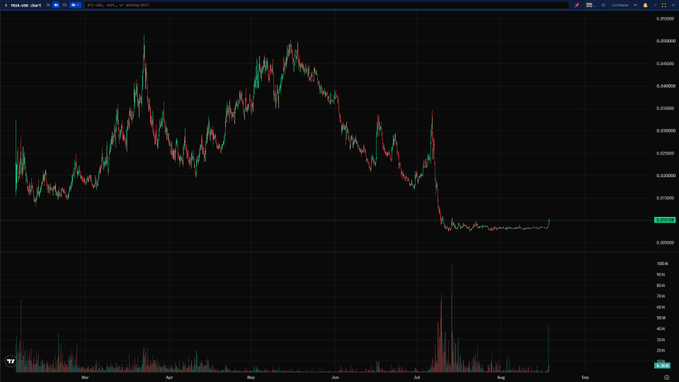Viewport: 679px width, 382px height.
Task: Select the 1h timeframe button
Action: [x=48, y=5]
